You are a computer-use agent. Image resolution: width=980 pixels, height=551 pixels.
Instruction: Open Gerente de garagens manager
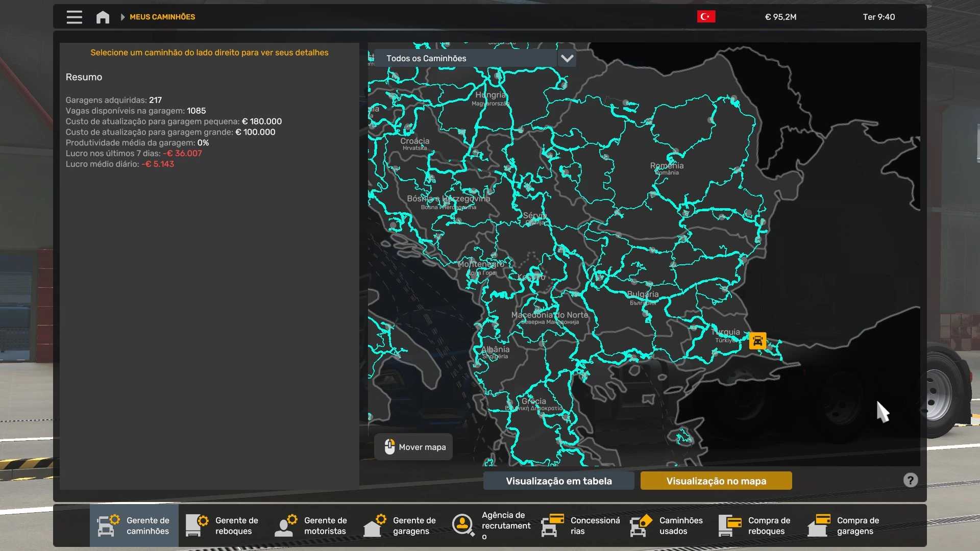401,525
